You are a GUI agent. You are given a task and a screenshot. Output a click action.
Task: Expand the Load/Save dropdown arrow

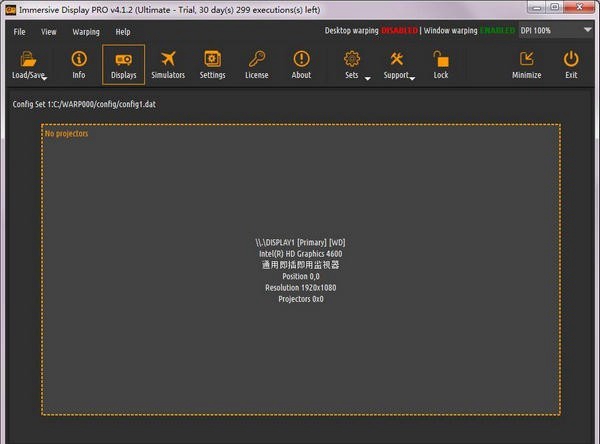click(44, 78)
